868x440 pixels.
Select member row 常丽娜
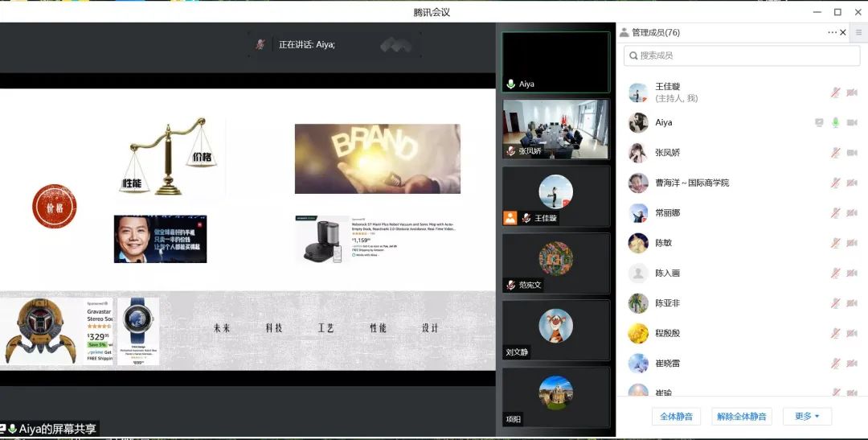(742, 213)
